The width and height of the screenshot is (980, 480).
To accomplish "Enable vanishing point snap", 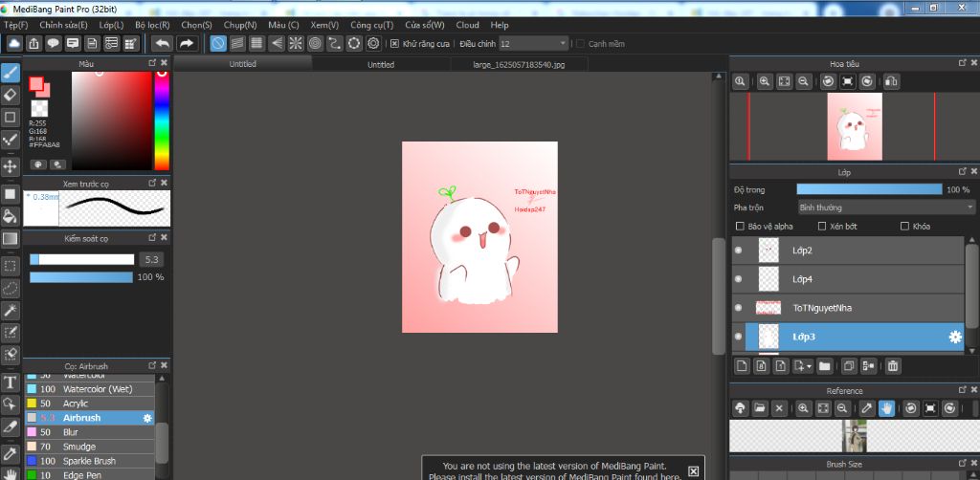I will 277,43.
